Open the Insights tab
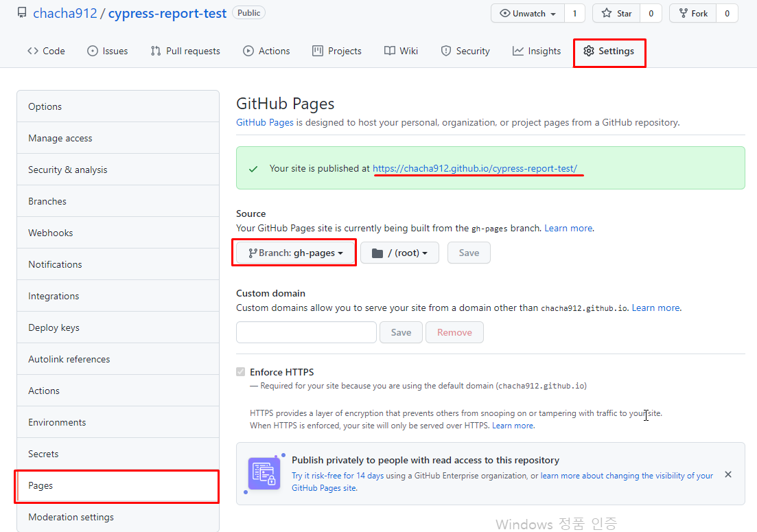The image size is (757, 532). coord(536,51)
